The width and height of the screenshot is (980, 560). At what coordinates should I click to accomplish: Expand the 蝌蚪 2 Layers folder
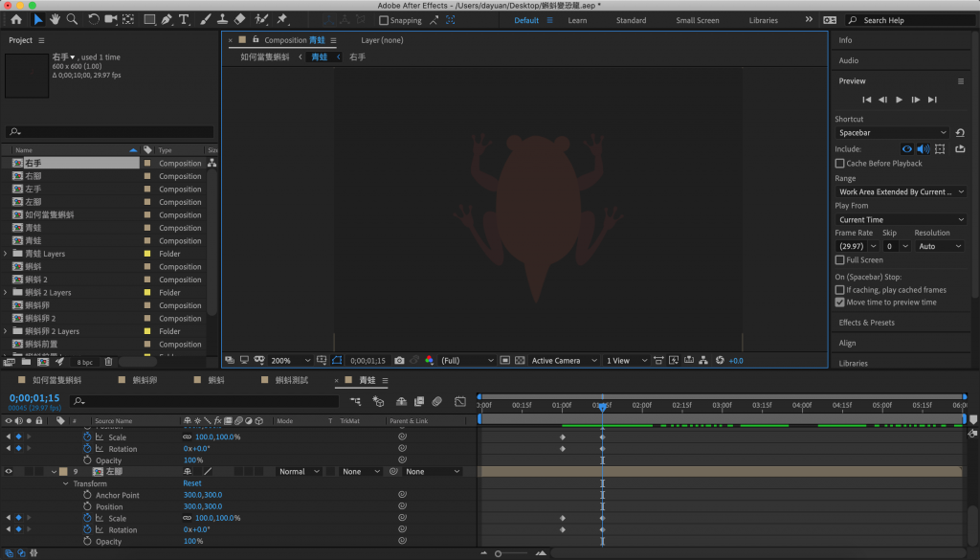pos(6,293)
